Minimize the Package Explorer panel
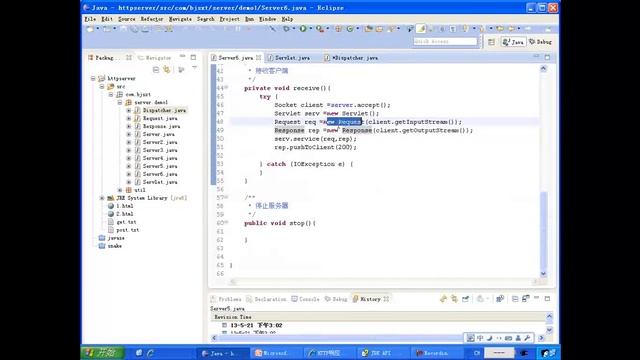Screen dimensions: 640x360 [182, 57]
